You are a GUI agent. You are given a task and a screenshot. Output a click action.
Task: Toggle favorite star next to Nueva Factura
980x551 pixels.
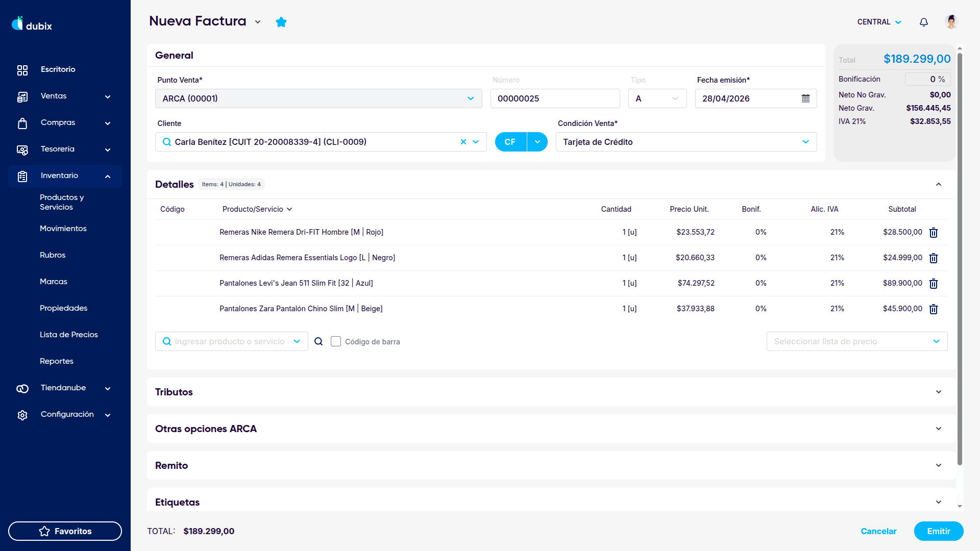281,22
